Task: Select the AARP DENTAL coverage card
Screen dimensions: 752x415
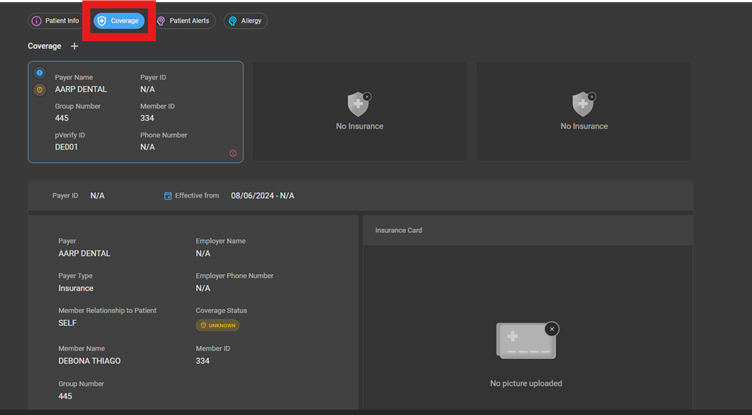Action: pos(135,111)
